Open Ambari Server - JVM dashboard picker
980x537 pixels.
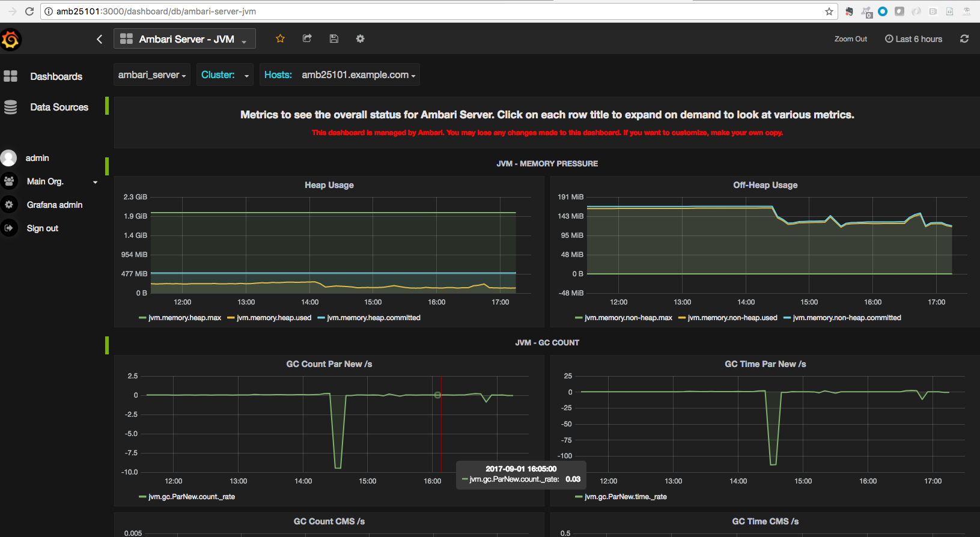(x=184, y=39)
